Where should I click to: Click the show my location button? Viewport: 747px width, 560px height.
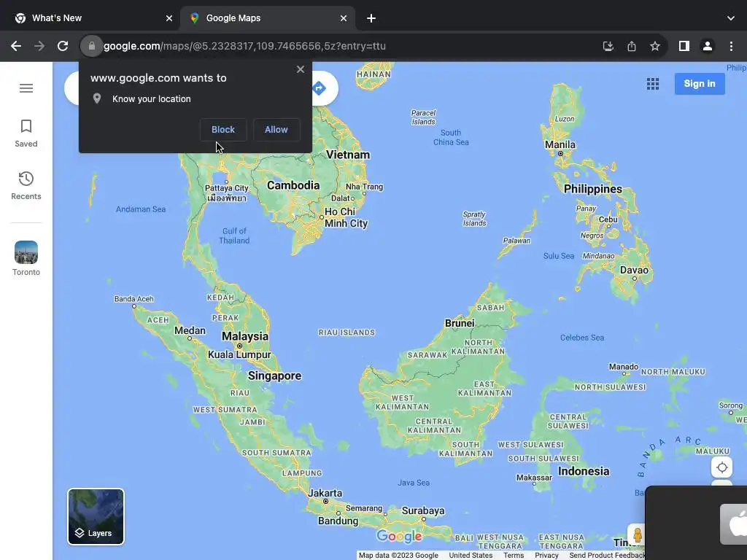point(721,467)
